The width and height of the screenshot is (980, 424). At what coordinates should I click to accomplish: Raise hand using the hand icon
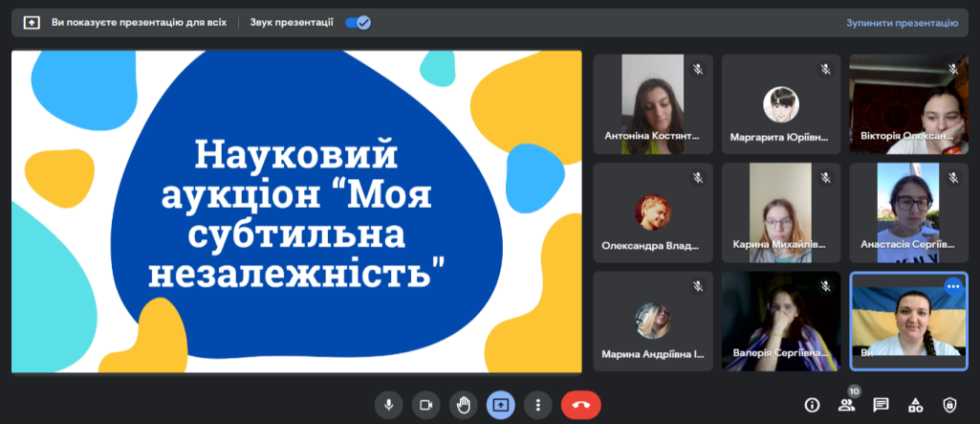(x=463, y=405)
